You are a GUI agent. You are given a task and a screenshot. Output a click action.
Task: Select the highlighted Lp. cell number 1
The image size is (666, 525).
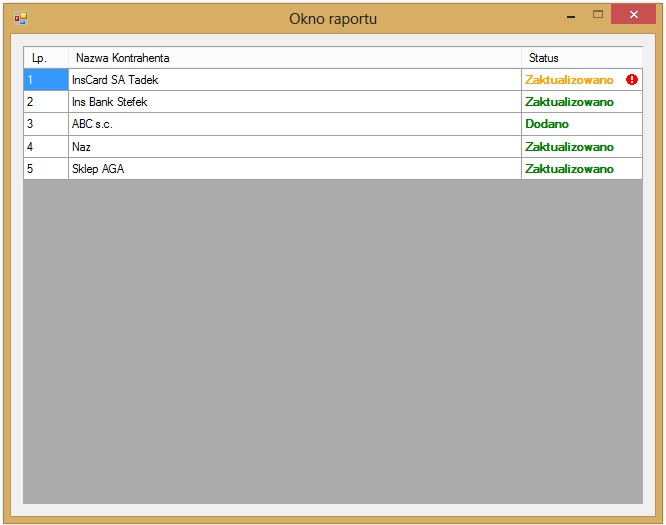[45, 80]
